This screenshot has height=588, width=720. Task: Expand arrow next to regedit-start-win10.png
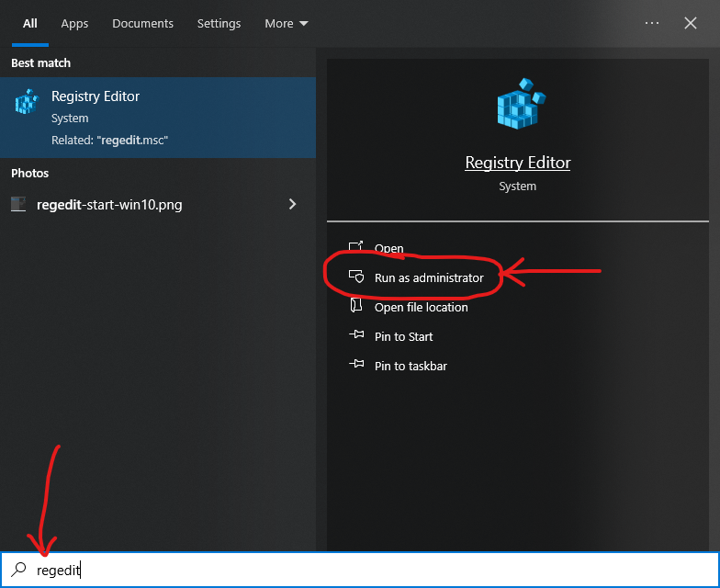[x=292, y=204]
